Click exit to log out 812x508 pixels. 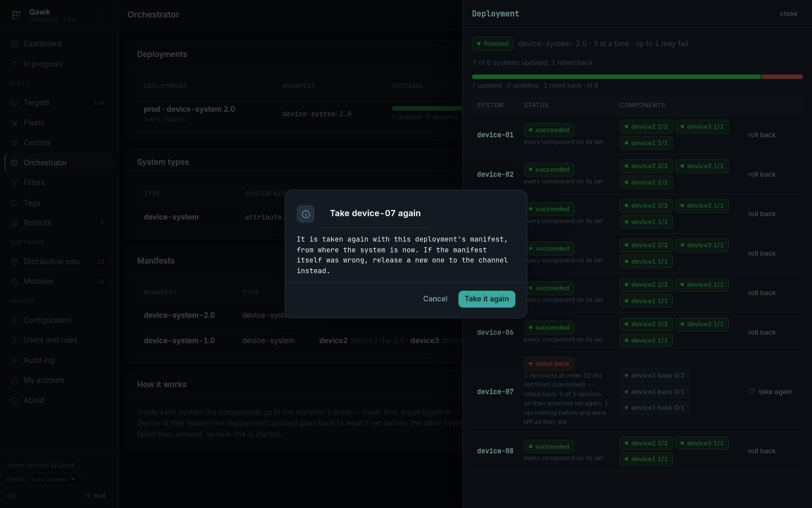coord(95,496)
